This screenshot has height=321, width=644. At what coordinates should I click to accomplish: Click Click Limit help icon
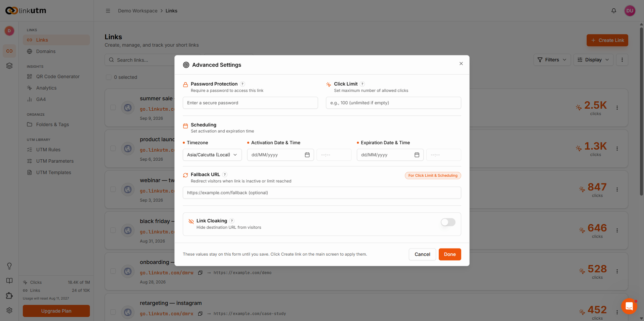tap(362, 84)
